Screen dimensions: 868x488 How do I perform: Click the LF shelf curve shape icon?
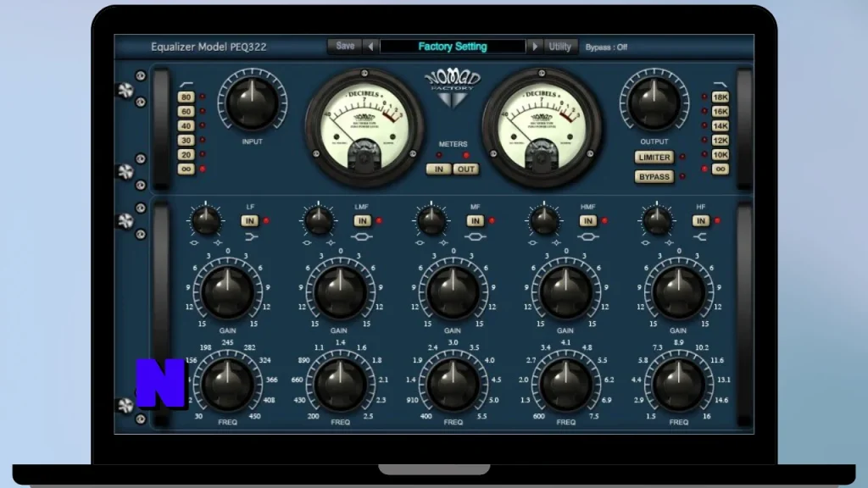coord(251,237)
